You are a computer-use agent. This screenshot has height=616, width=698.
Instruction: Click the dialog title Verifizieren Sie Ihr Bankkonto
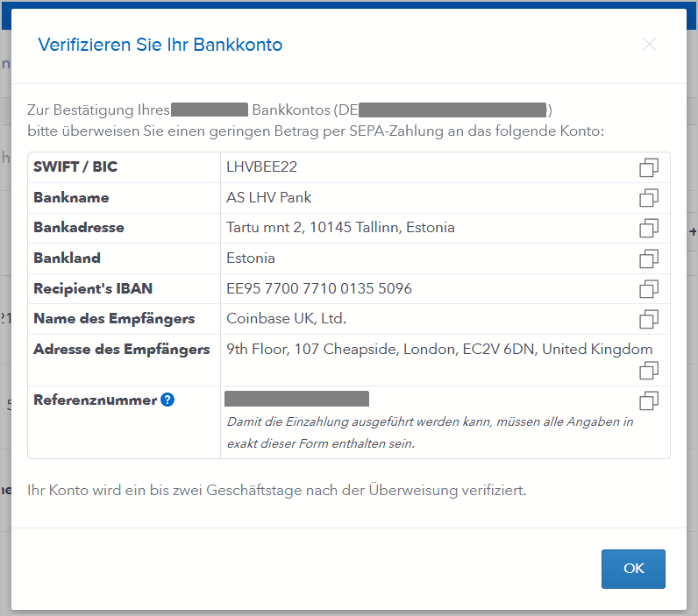[160, 45]
